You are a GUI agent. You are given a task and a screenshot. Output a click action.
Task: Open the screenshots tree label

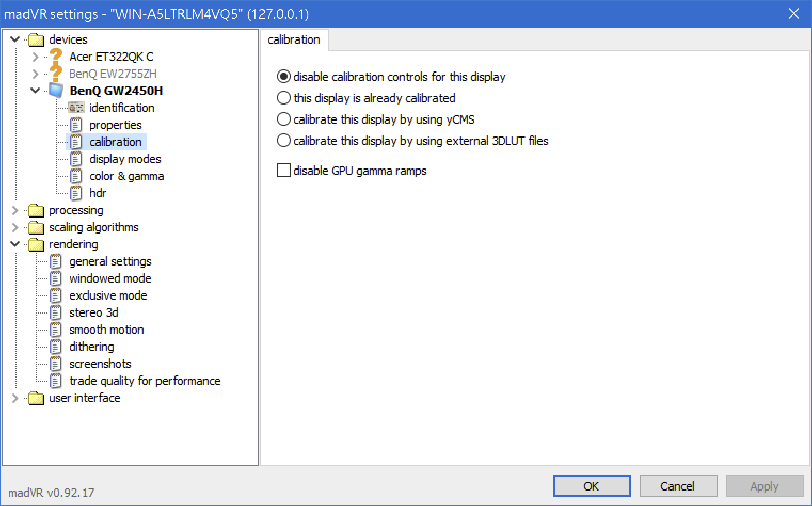click(x=100, y=364)
